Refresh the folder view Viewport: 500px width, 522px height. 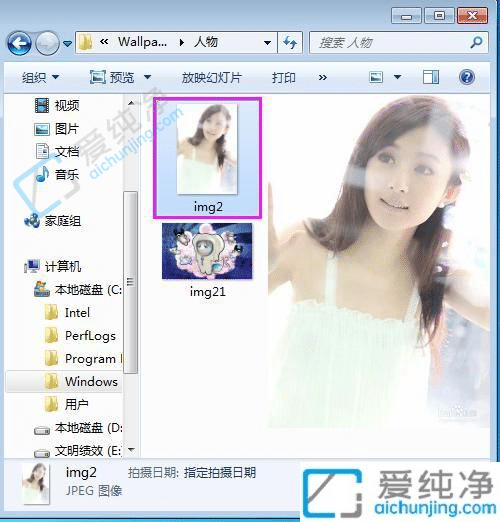(290, 43)
